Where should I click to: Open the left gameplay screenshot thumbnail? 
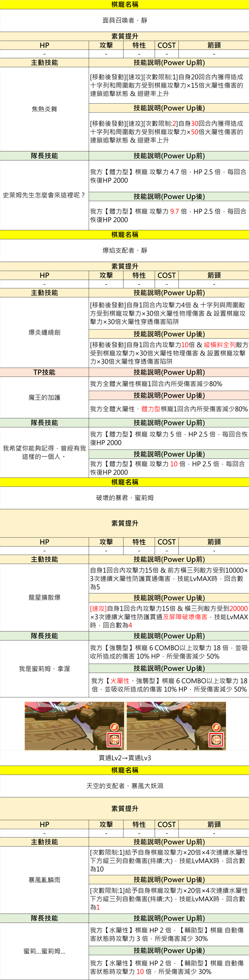[x=74, y=726]
